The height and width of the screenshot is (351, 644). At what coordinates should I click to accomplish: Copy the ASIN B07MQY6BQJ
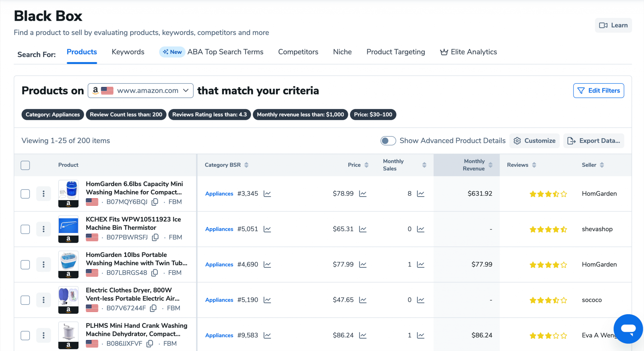pyautogui.click(x=155, y=202)
